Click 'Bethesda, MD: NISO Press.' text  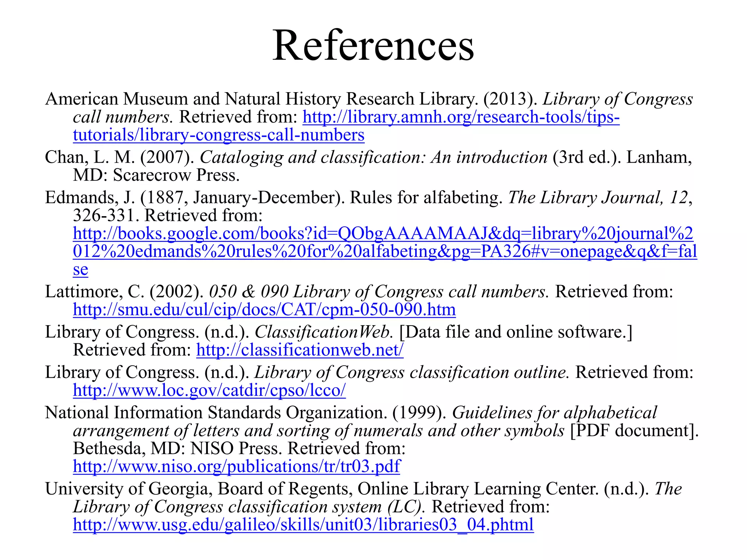pyautogui.click(x=178, y=448)
